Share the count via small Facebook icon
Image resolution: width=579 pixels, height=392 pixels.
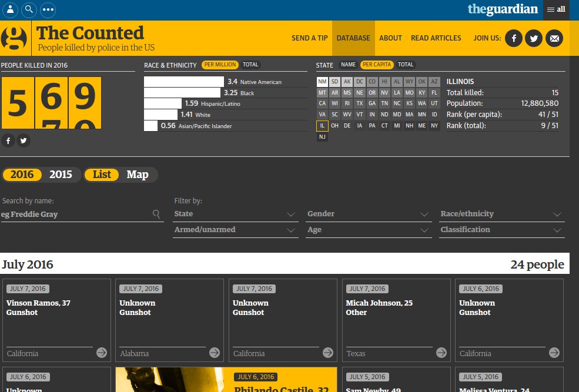(x=8, y=140)
